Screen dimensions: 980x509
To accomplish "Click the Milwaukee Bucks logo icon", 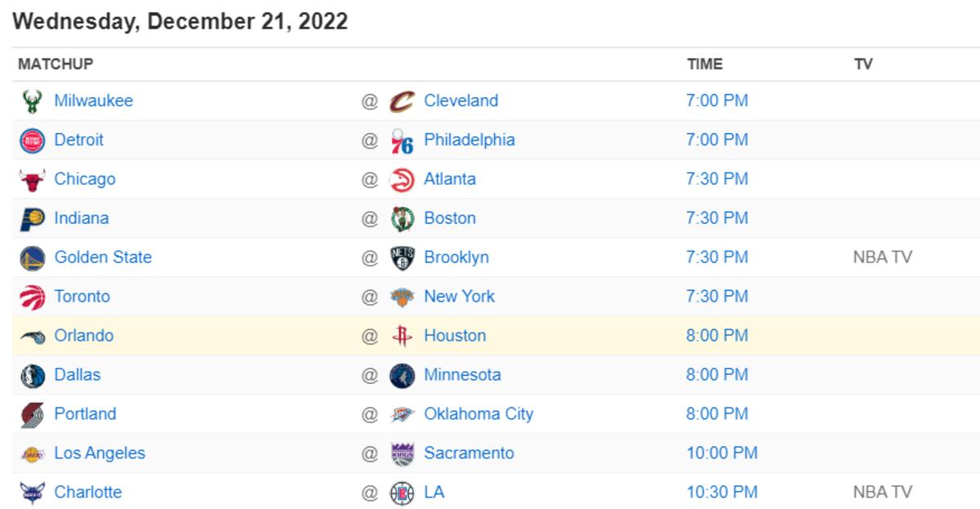I will (x=33, y=101).
